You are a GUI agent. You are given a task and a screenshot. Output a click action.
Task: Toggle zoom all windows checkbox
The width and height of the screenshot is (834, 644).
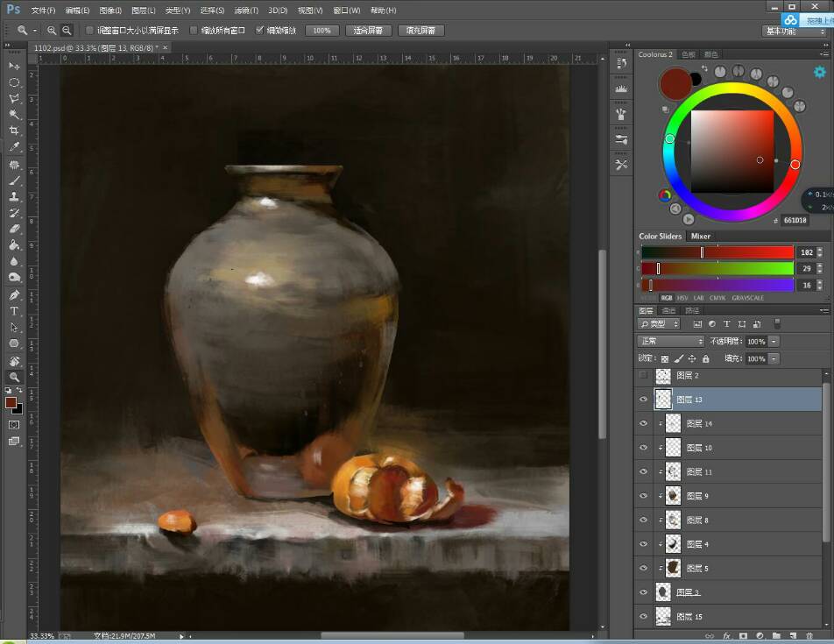[194, 31]
